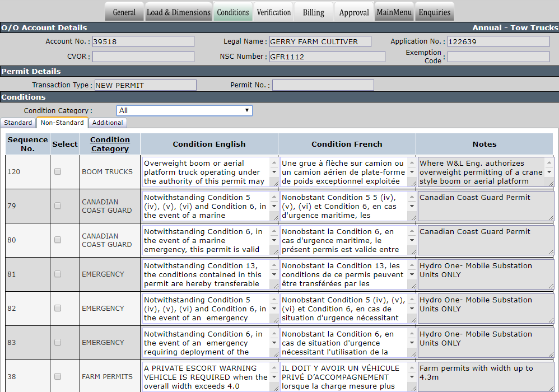The height and width of the screenshot is (392, 559).
Task: Tick the checkbox for sequence 120 BOOM TRUCKS
Action: click(57, 171)
